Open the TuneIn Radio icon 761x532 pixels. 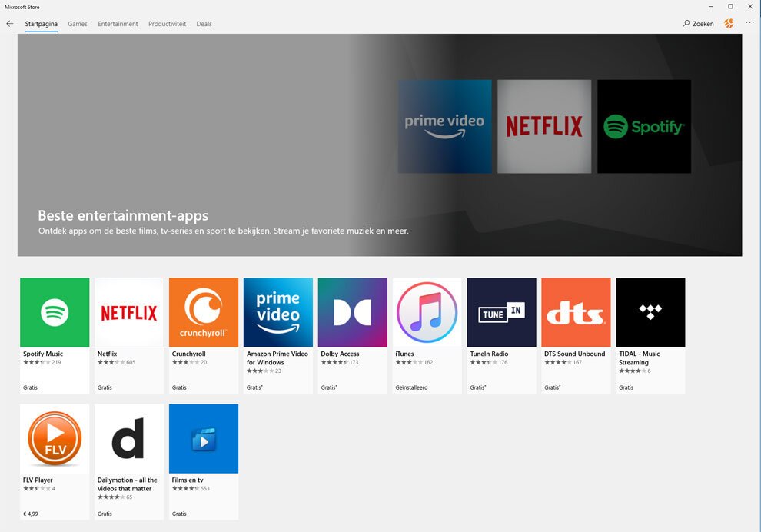501,312
